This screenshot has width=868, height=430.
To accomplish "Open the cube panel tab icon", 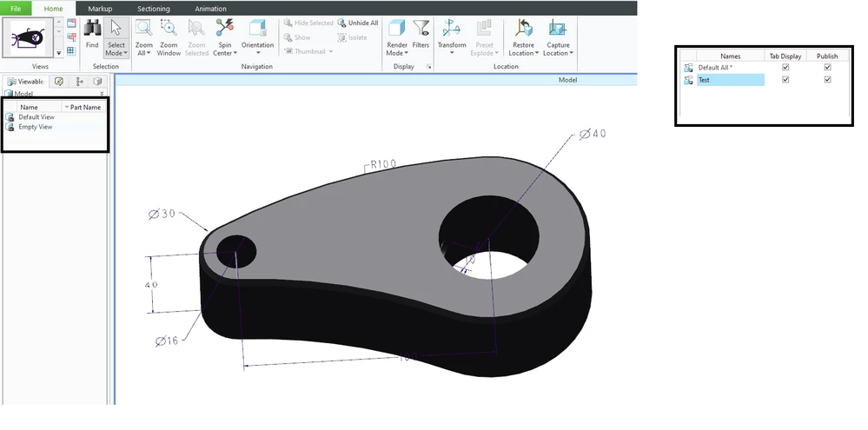I will point(97,82).
